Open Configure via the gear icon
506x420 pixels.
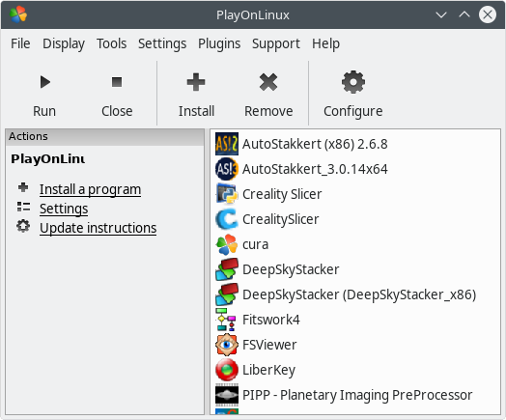pos(353,82)
